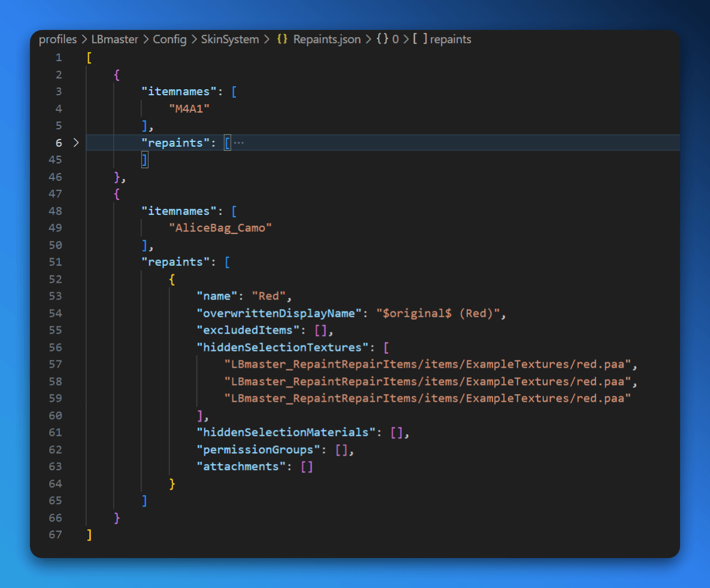Image resolution: width=710 pixels, height=588 pixels.
Task: Select the repaints breadcrumb item
Action: point(451,40)
